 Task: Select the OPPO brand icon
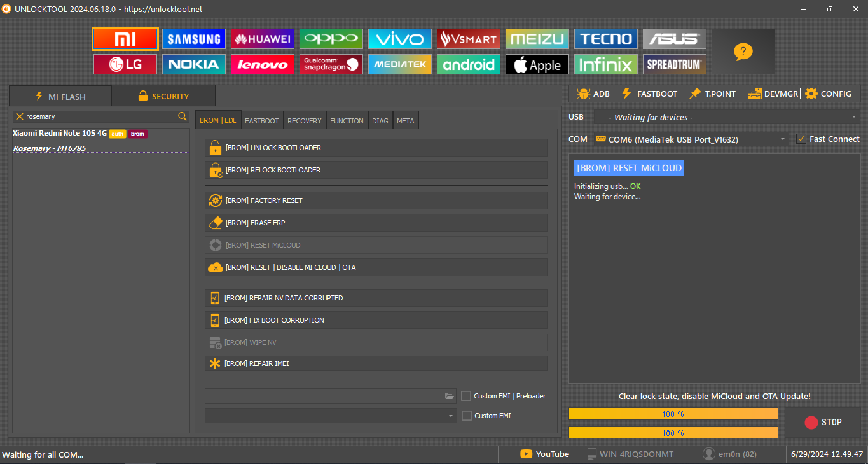coord(331,39)
